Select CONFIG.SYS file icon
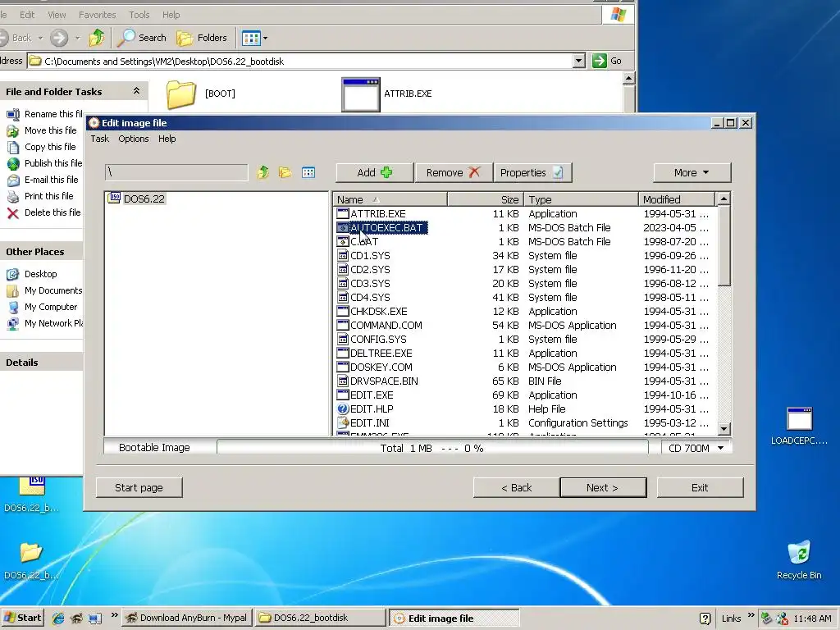Viewport: 840px width, 630px height. (343, 339)
